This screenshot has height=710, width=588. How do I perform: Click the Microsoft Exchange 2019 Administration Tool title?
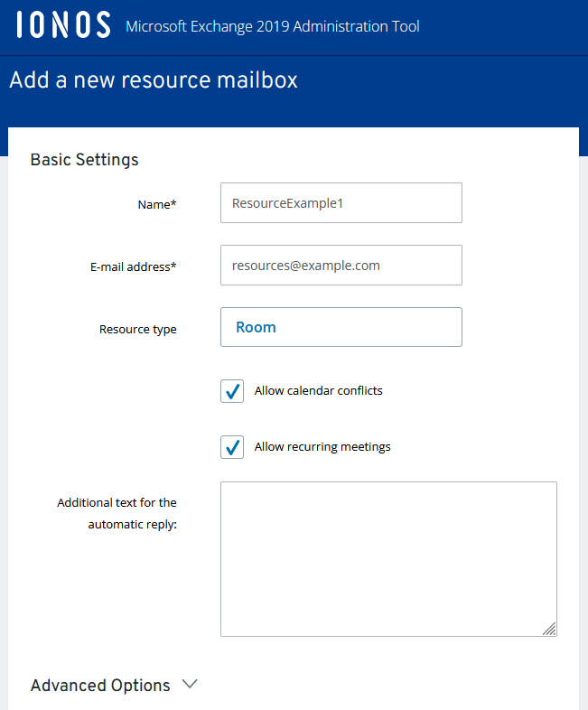(273, 26)
